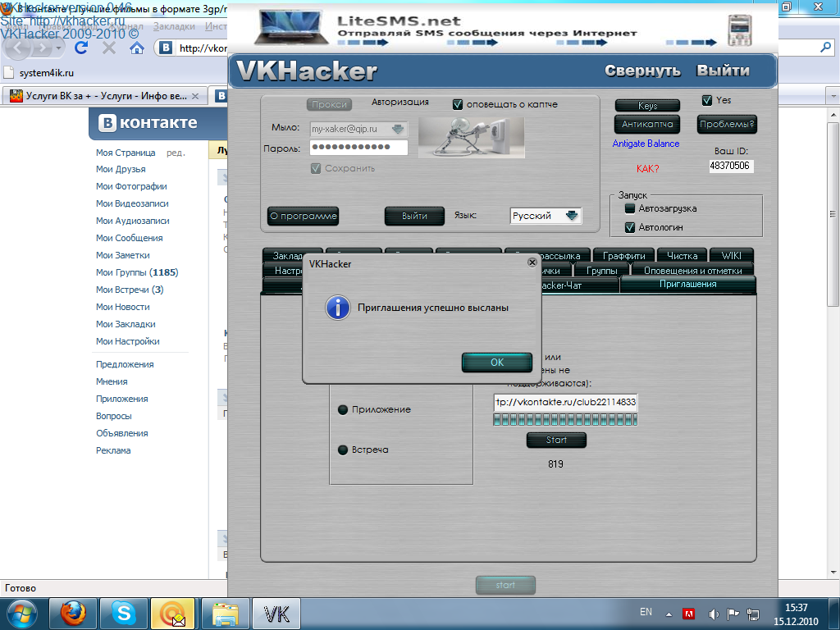Image resolution: width=840 pixels, height=630 pixels.
Task: Toggle the Yes checkbox
Action: [x=706, y=100]
